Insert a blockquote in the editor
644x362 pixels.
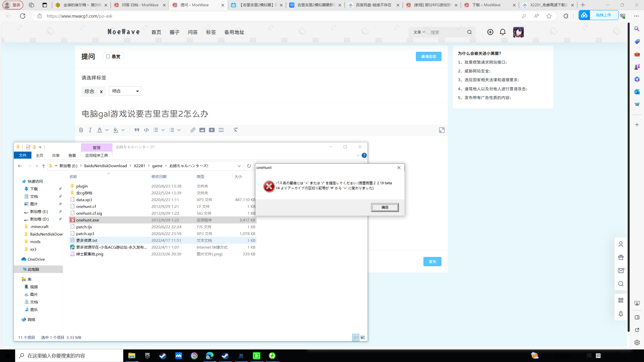137,130
